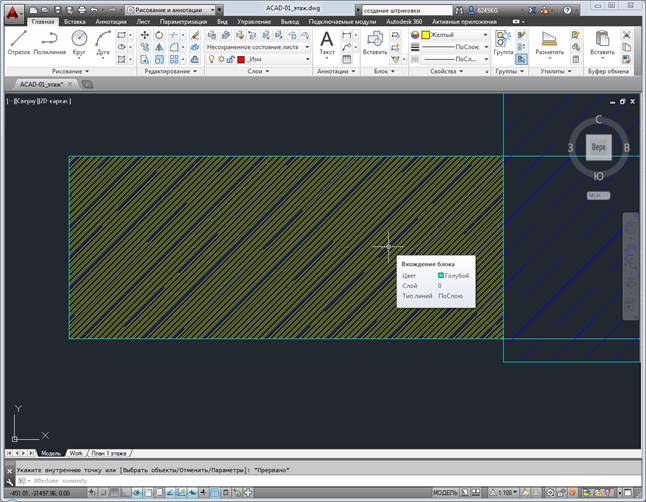The width and height of the screenshot is (646, 502).
Task: Click the Table icon in Аннотации panel
Action: pyautogui.click(x=347, y=59)
